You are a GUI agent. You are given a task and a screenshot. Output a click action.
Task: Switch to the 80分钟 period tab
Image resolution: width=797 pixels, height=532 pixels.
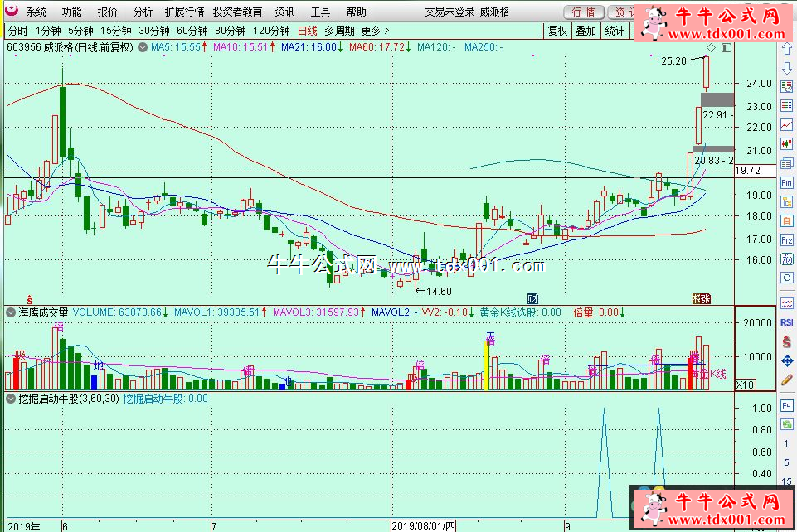pyautogui.click(x=231, y=31)
